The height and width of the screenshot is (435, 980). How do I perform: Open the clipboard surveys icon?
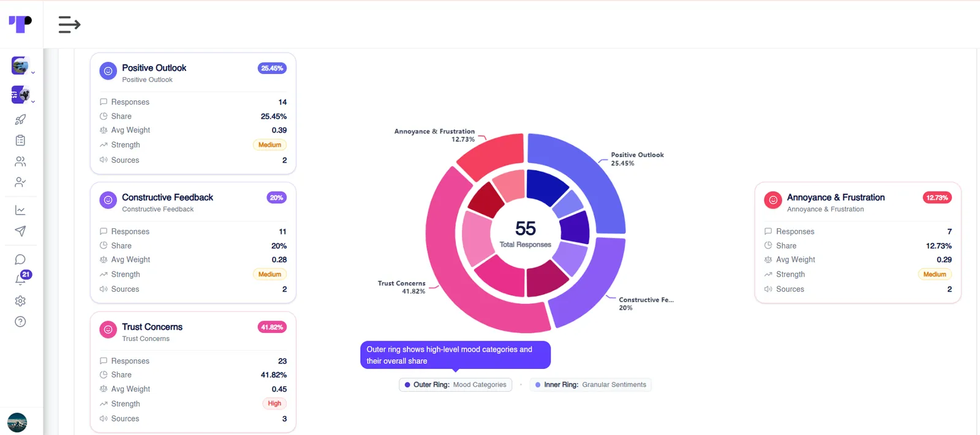[x=20, y=141]
